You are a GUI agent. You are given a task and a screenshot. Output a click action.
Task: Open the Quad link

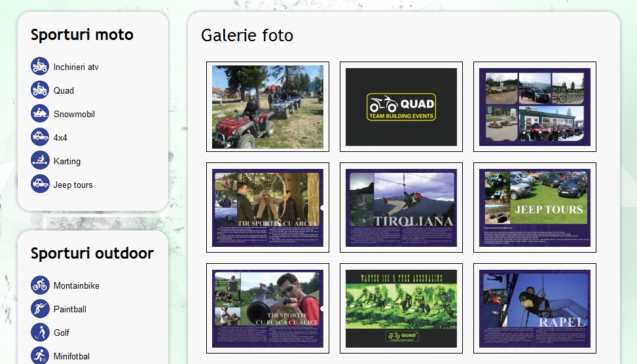coord(64,90)
